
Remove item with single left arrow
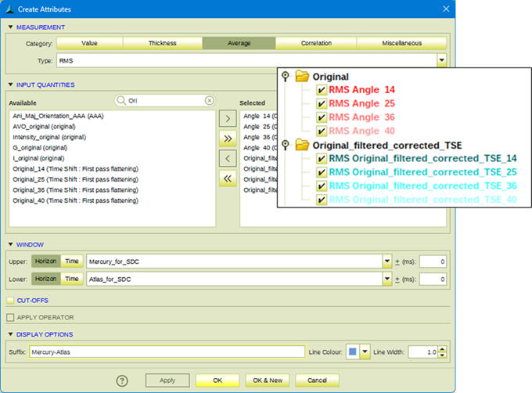pyautogui.click(x=226, y=158)
